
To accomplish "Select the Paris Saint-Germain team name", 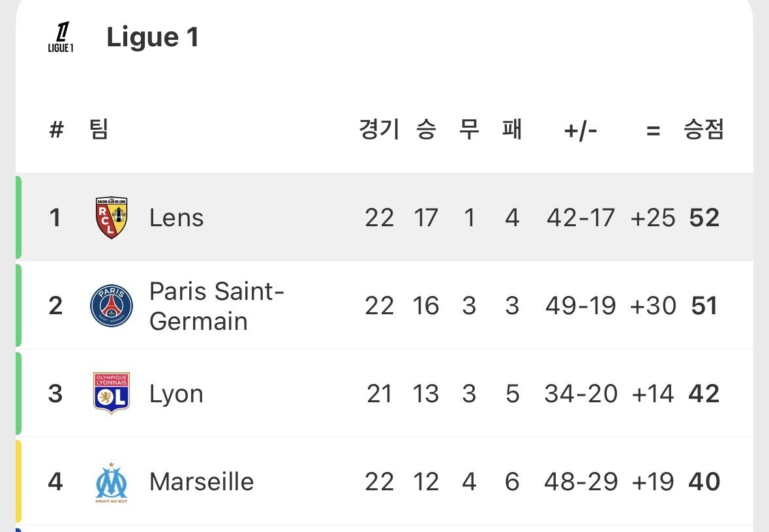I will (217, 306).
